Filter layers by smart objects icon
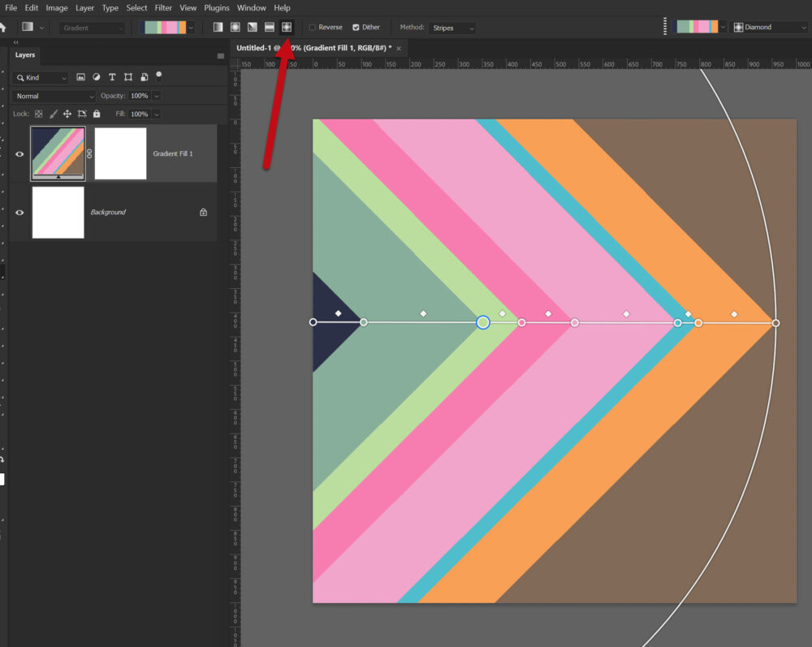 coord(145,77)
